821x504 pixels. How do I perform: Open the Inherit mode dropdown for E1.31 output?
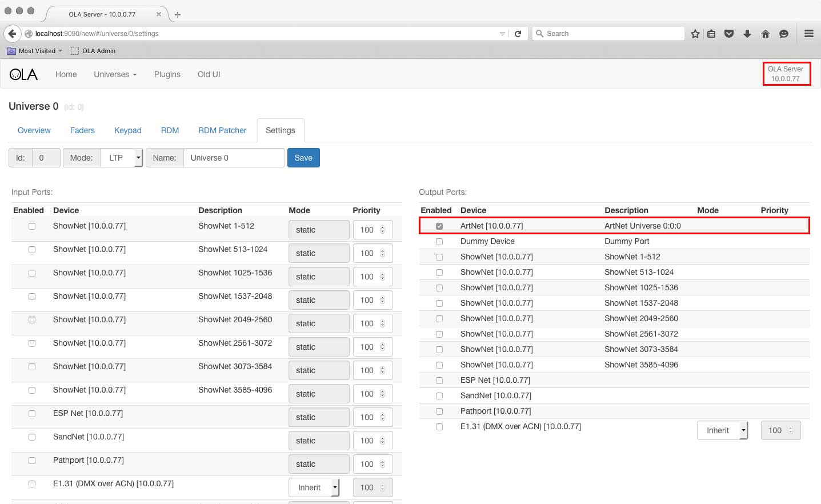722,430
